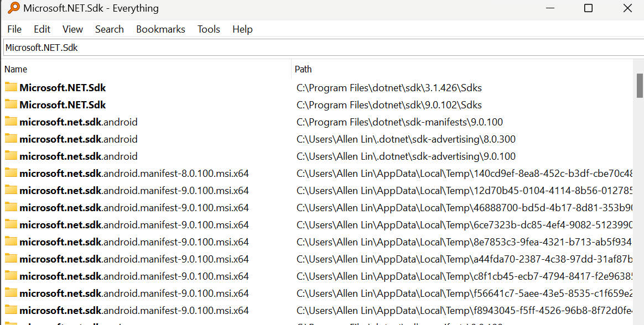The image size is (644, 325).
Task: Select microsoft.net.sdk.android name in sdk-advertising\9.0.100 row
Action: 79,156
